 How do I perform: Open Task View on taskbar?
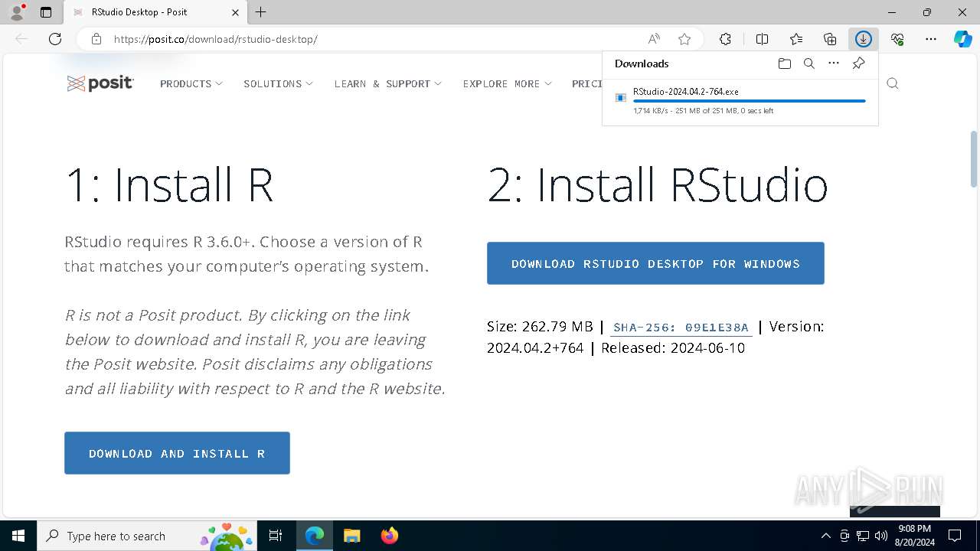point(276,536)
